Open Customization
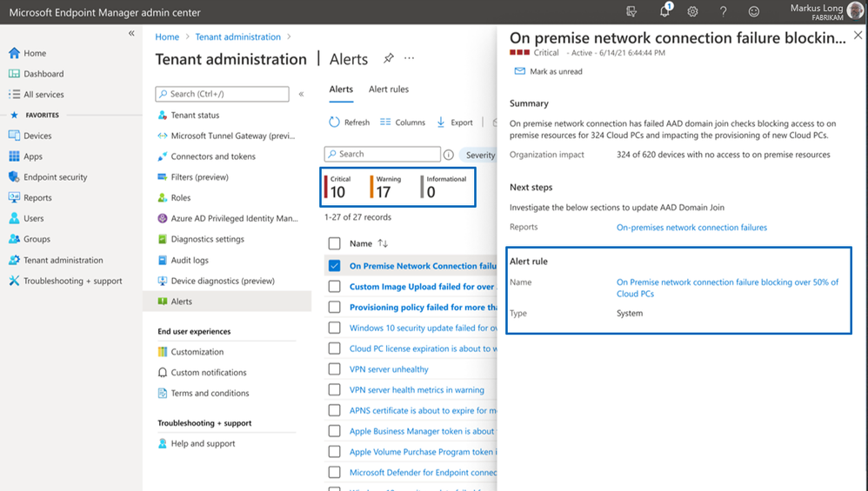The image size is (868, 491). click(x=191, y=352)
